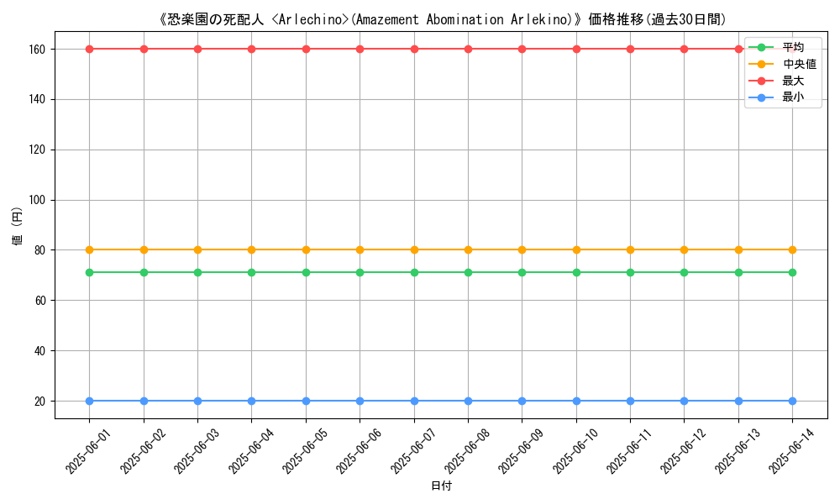This screenshot has height=504, width=840.
Task: Select the green 平均 point at 2025-06-14
Action: point(792,273)
